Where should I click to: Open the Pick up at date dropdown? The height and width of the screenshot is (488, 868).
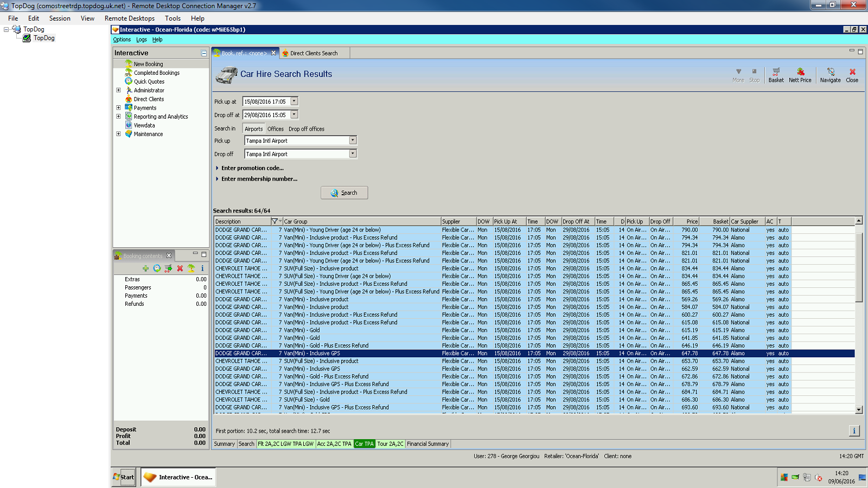[x=294, y=101]
